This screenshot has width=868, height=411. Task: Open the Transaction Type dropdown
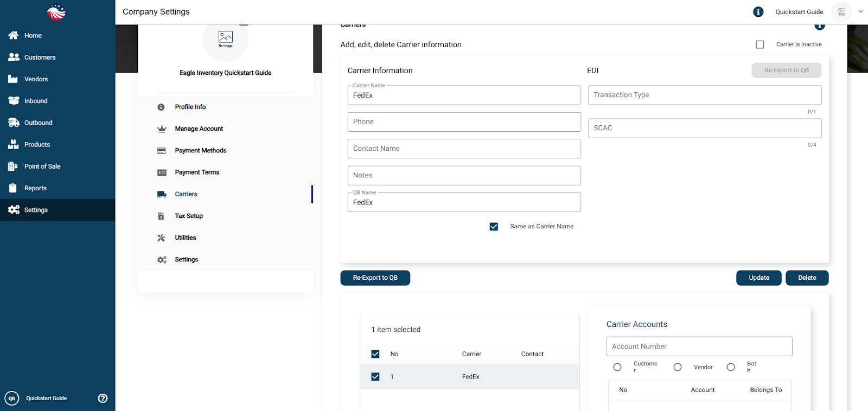(x=704, y=95)
